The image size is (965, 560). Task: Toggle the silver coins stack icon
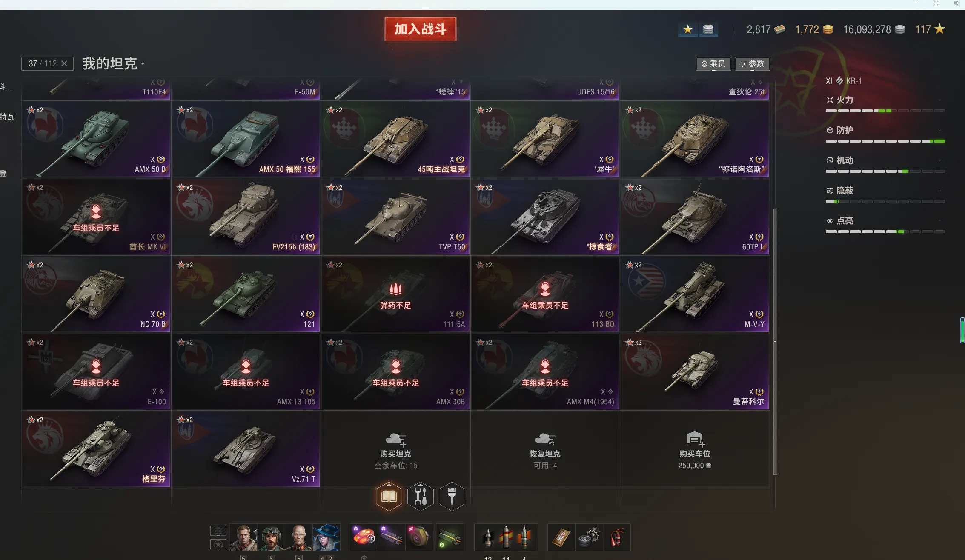tap(708, 29)
